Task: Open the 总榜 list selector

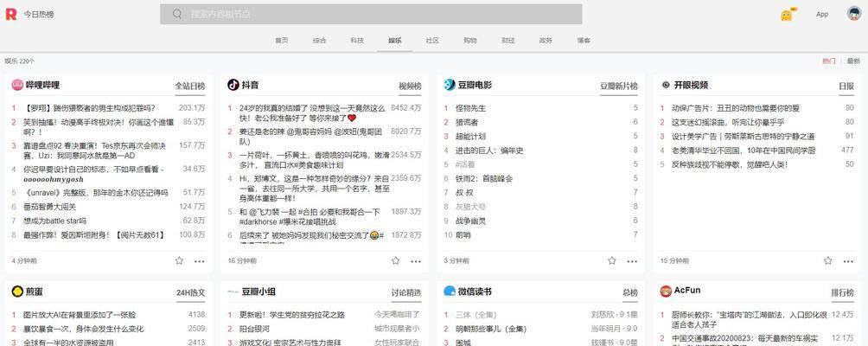Action: [630, 292]
